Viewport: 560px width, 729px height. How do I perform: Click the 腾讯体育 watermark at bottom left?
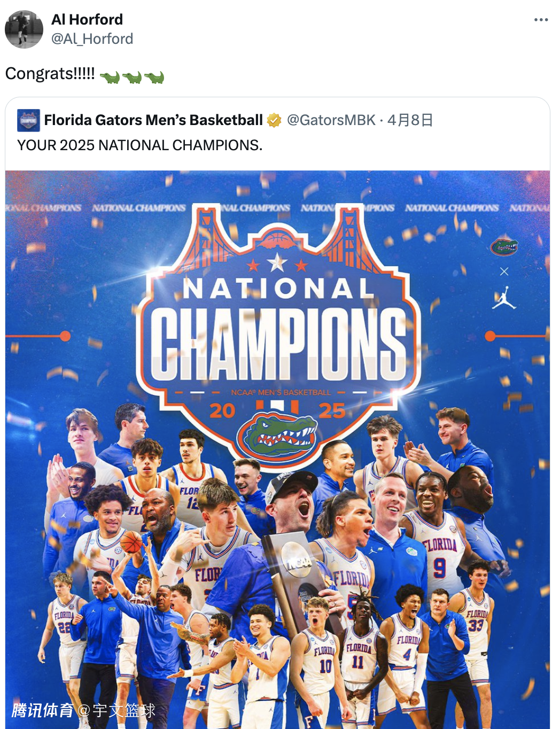tap(43, 710)
